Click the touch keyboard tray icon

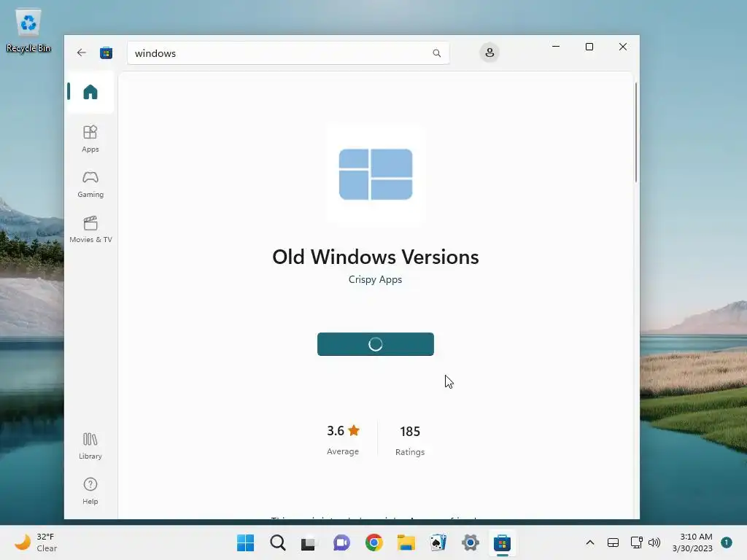tap(613, 542)
